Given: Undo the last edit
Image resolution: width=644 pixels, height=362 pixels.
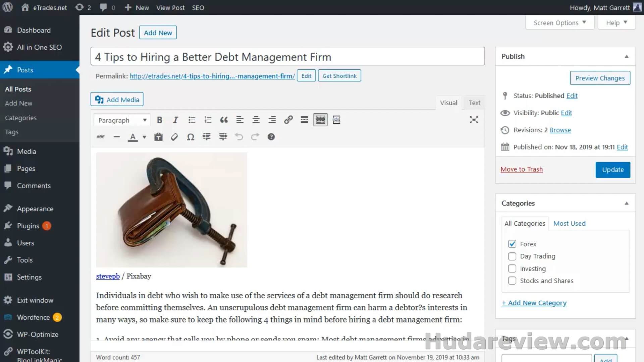Looking at the screenshot, I should (239, 137).
